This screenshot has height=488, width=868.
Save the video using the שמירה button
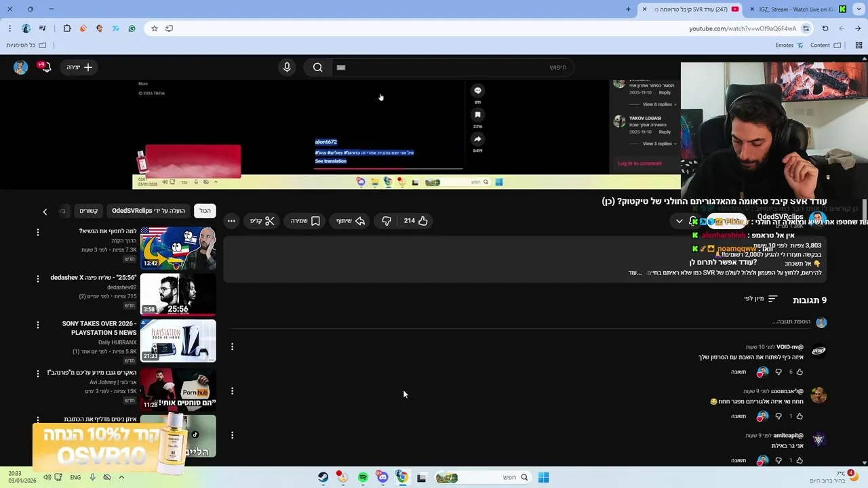click(305, 221)
